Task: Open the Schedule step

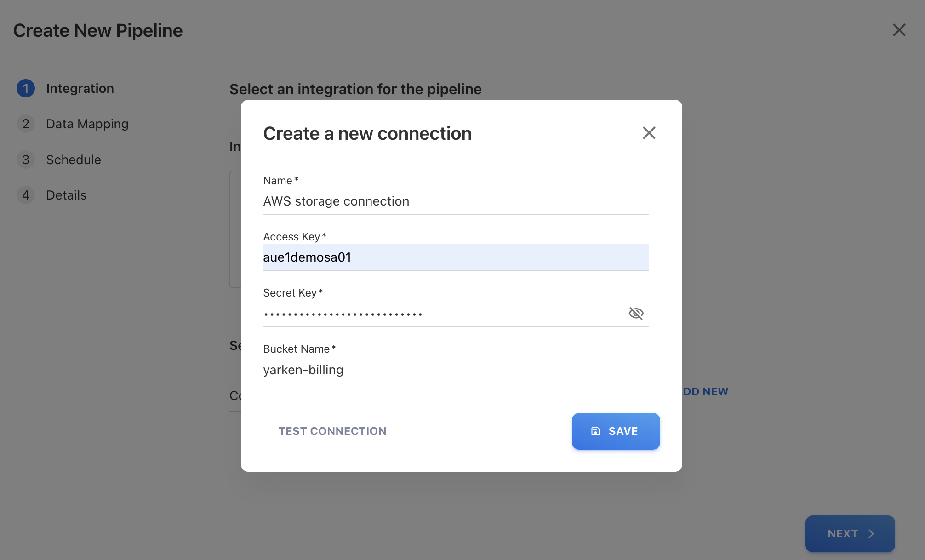Action: pyautogui.click(x=74, y=160)
